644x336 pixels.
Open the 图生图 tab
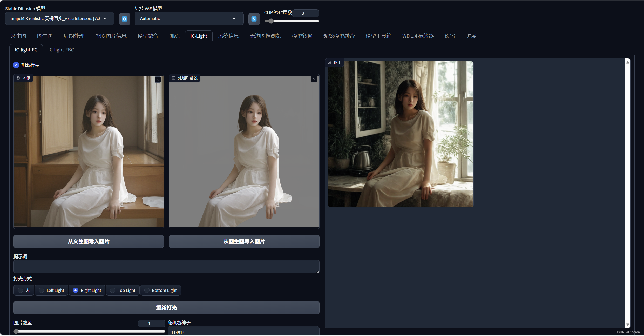point(45,36)
